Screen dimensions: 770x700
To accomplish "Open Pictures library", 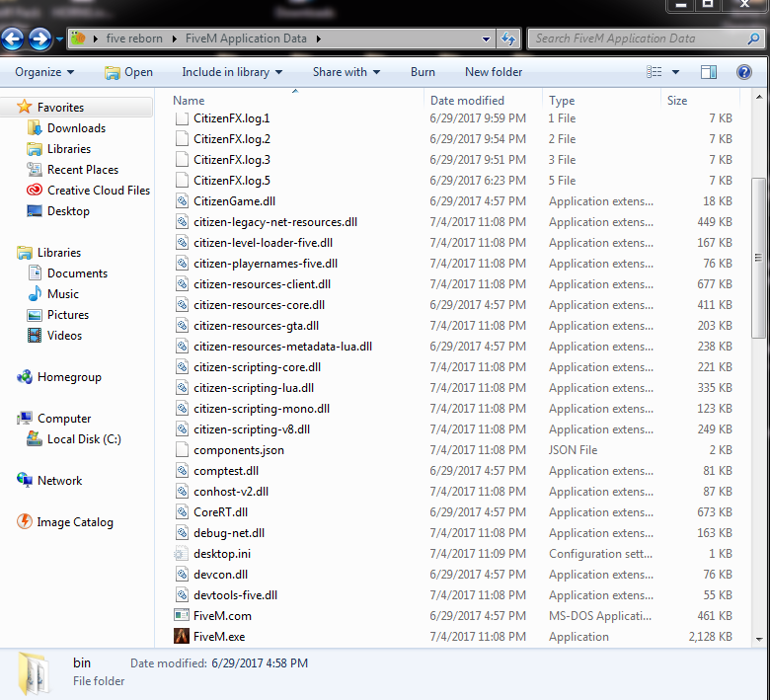I will 68,315.
